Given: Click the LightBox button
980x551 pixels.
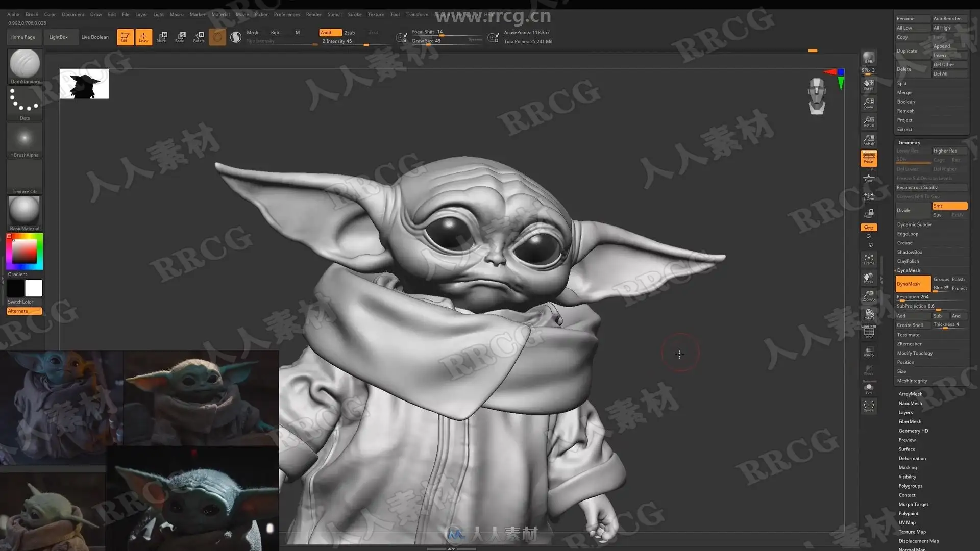Looking at the screenshot, I should pyautogui.click(x=58, y=37).
